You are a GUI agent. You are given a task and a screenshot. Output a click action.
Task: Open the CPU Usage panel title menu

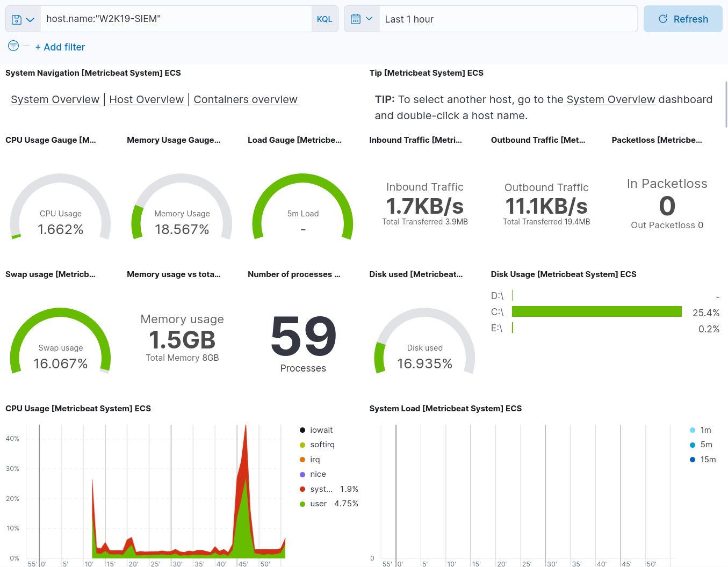click(78, 408)
